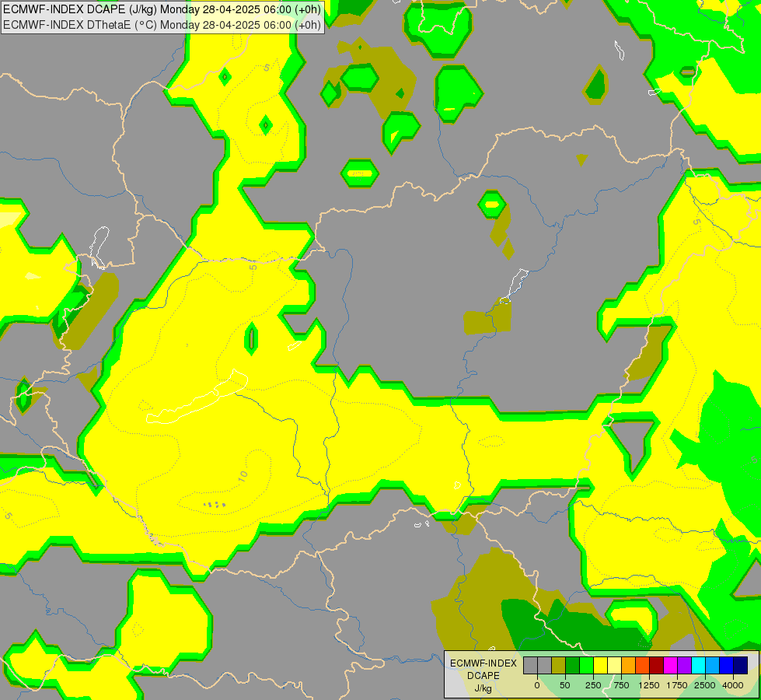The height and width of the screenshot is (700, 761).
Task: Select the dark green legend swatch
Action: pyautogui.click(x=573, y=666)
